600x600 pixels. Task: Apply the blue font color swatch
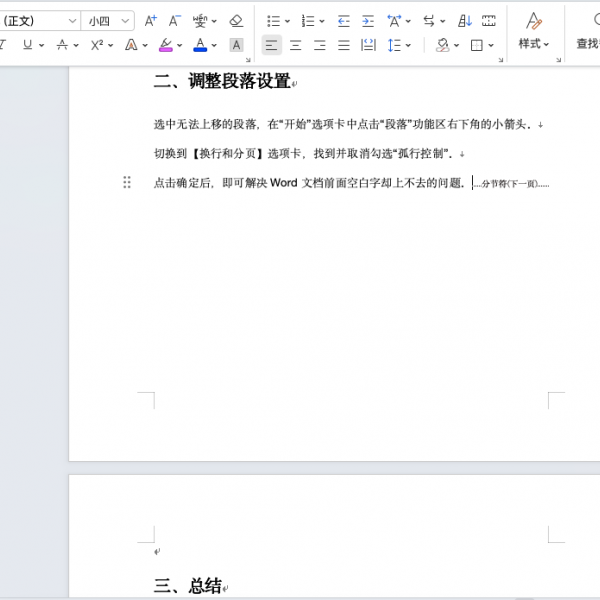[x=200, y=45]
